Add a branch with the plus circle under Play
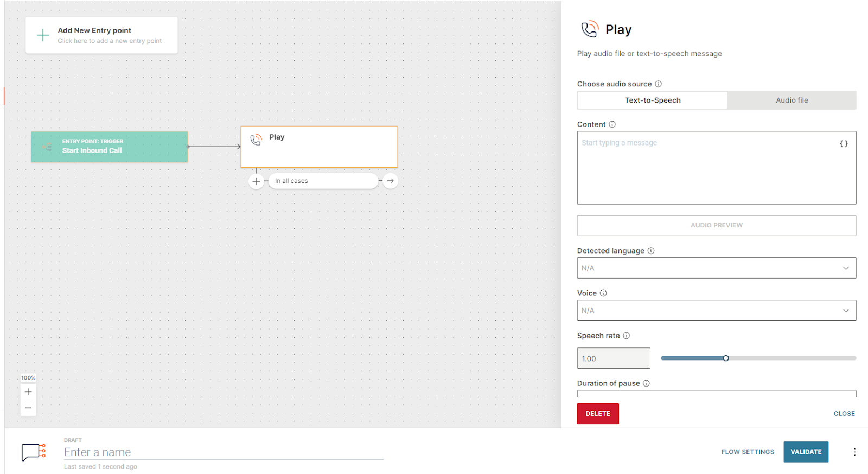868x474 pixels. tap(256, 181)
